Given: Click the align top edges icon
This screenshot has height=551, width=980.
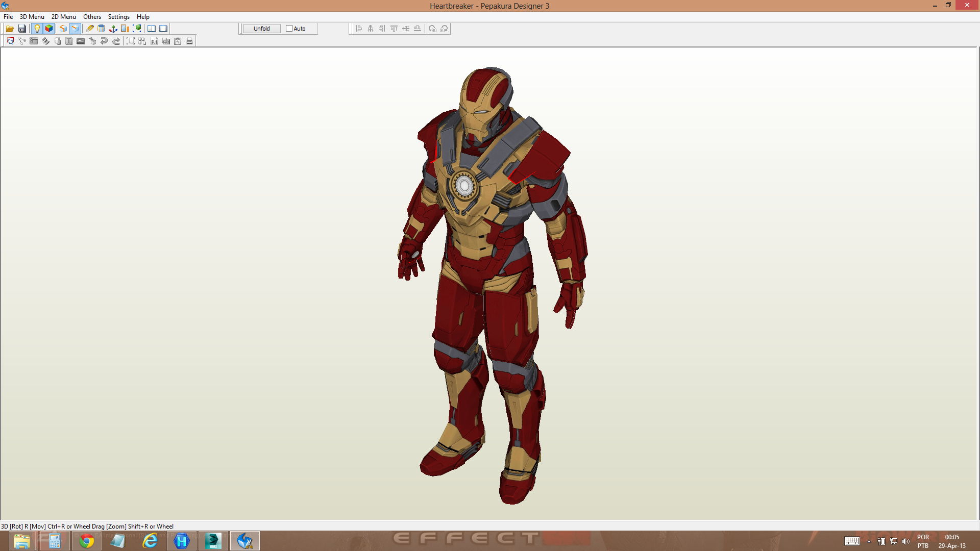Looking at the screenshot, I should [x=394, y=29].
